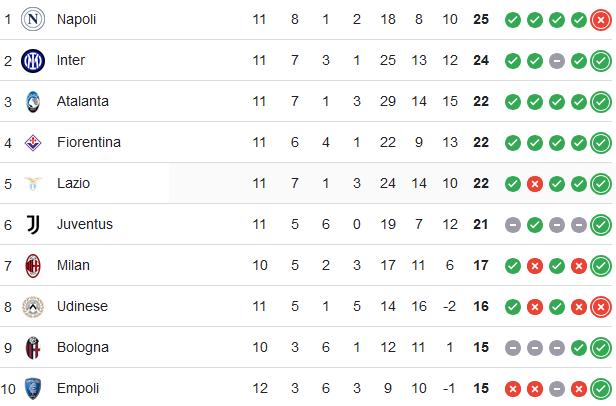Image resolution: width=616 pixels, height=406 pixels.
Task: Select Bologna's latest green win icon
Action: (601, 348)
